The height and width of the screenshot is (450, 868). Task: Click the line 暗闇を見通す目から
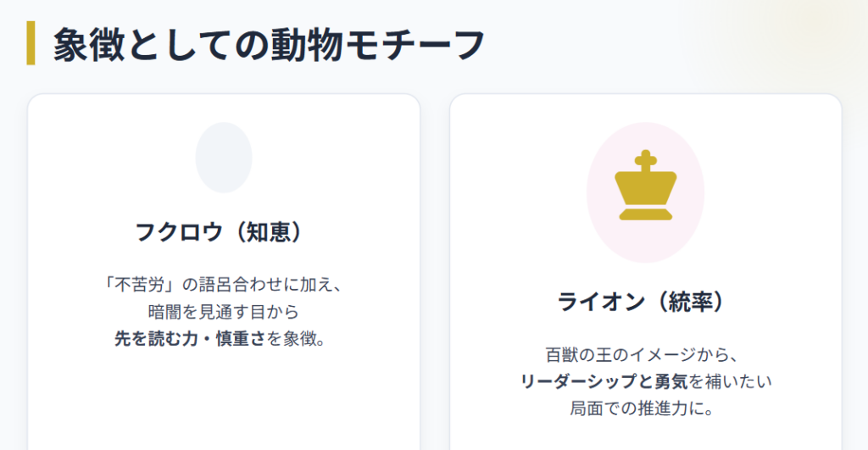224,311
